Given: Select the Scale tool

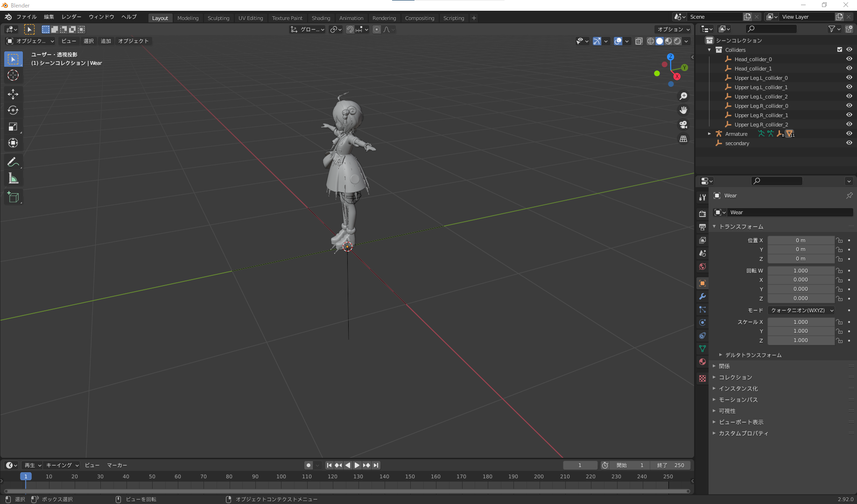Looking at the screenshot, I should tap(13, 127).
